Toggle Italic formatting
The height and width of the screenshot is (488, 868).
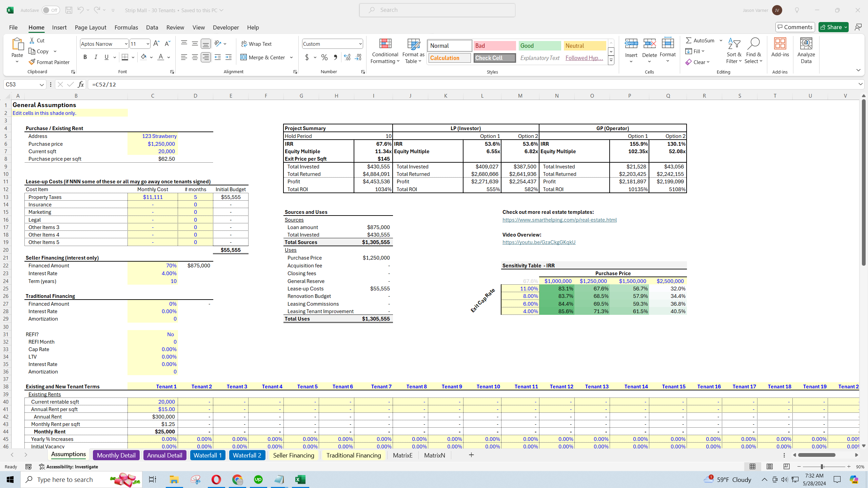[x=96, y=57]
